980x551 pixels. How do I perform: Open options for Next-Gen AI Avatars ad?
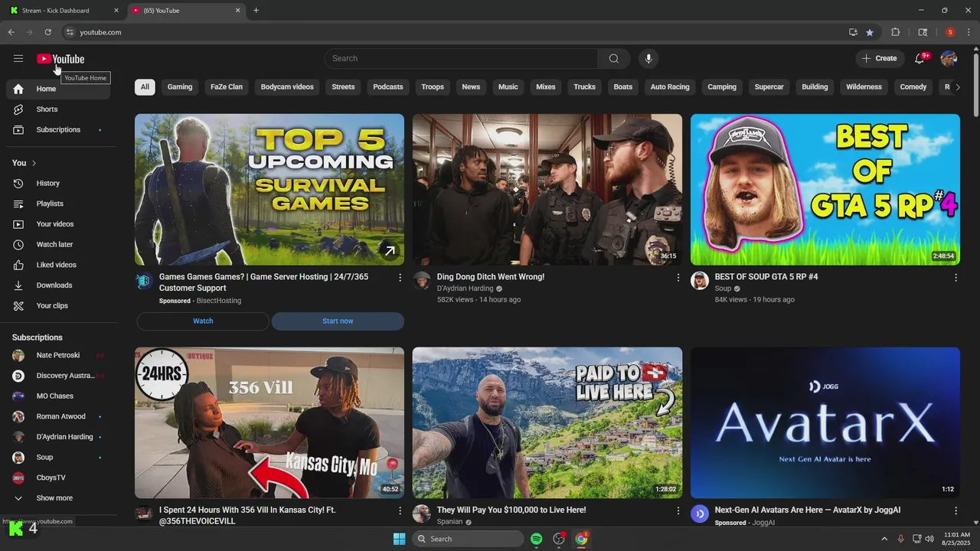pos(955,510)
